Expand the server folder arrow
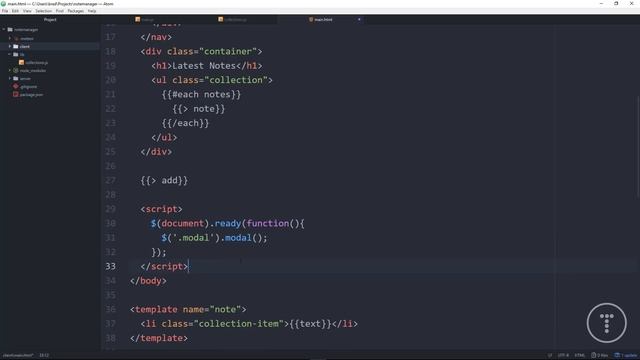This screenshot has height=360, width=640. click(10, 78)
